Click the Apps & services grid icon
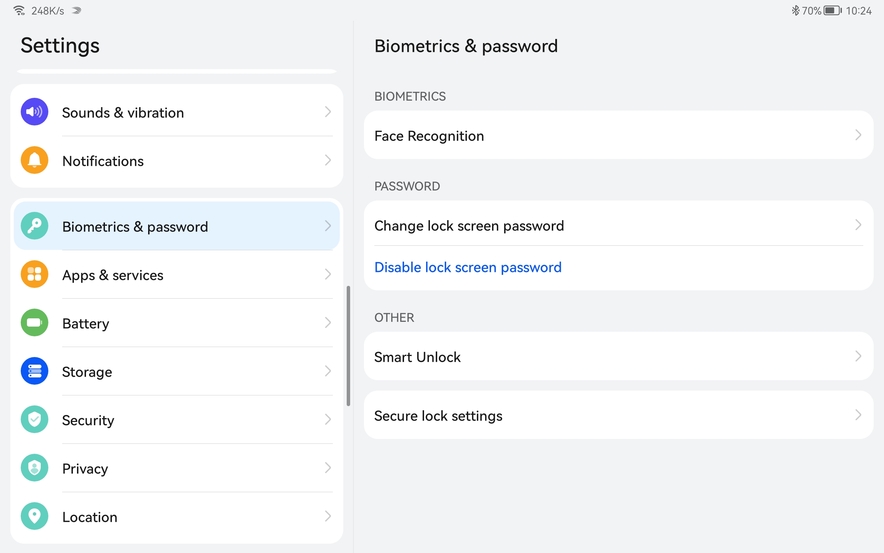This screenshot has width=884, height=553. tap(34, 275)
